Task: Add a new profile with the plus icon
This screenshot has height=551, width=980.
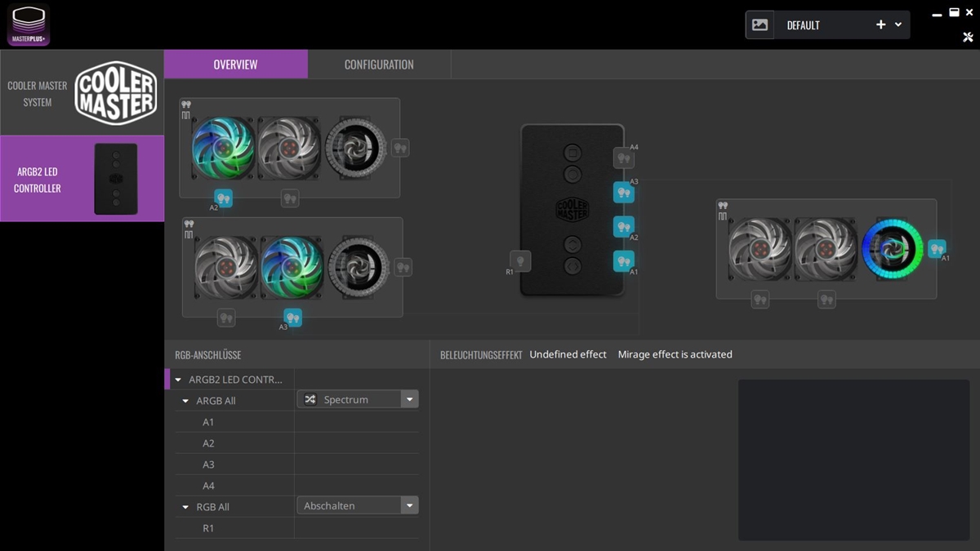Action: (x=880, y=25)
